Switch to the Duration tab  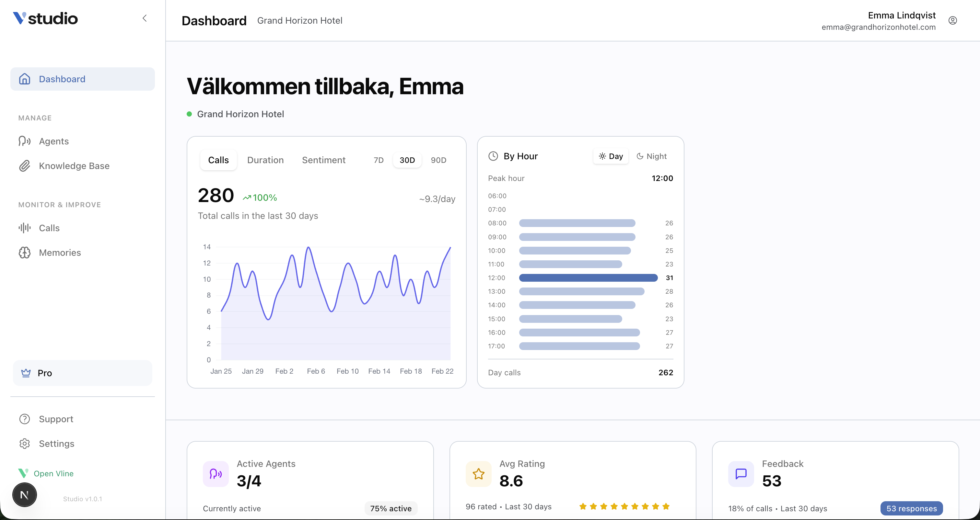265,160
